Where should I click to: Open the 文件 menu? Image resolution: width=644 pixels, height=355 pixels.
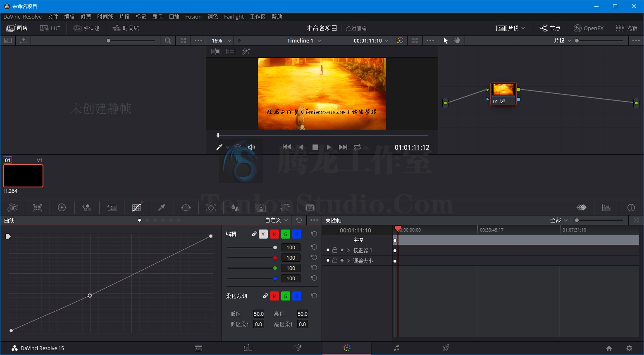coord(53,17)
